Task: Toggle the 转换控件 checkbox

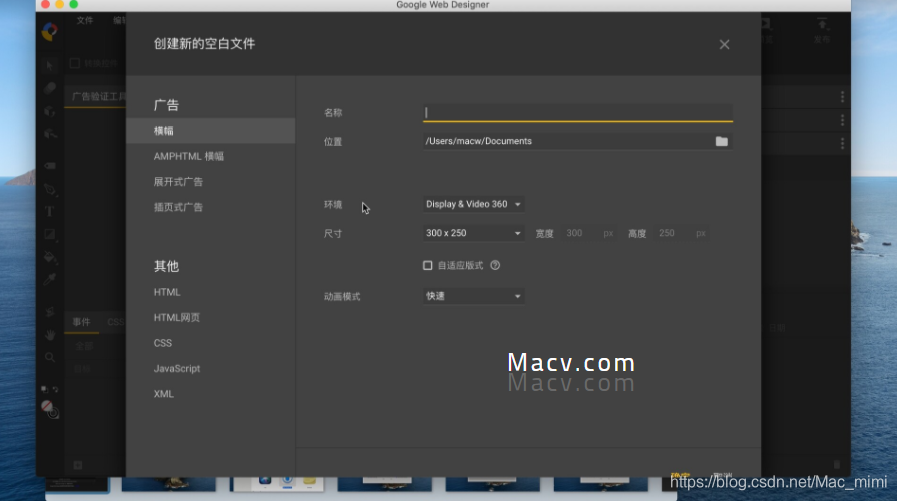Action: [x=75, y=63]
